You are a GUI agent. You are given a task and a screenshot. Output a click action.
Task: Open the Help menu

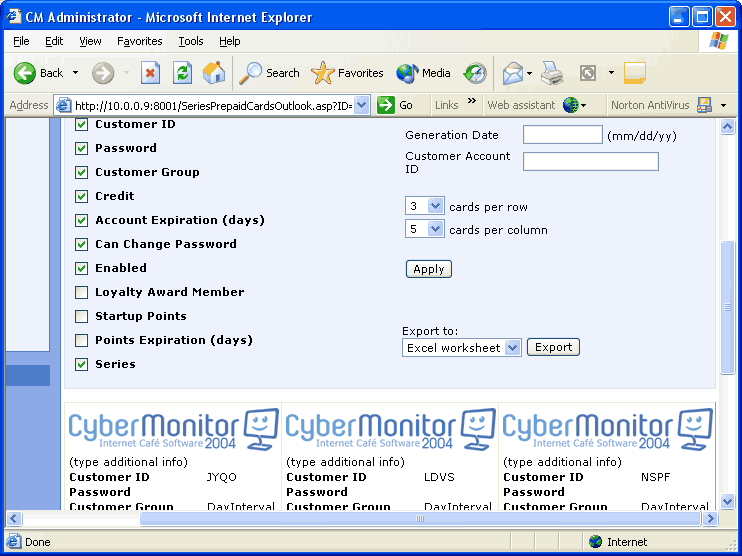[230, 41]
